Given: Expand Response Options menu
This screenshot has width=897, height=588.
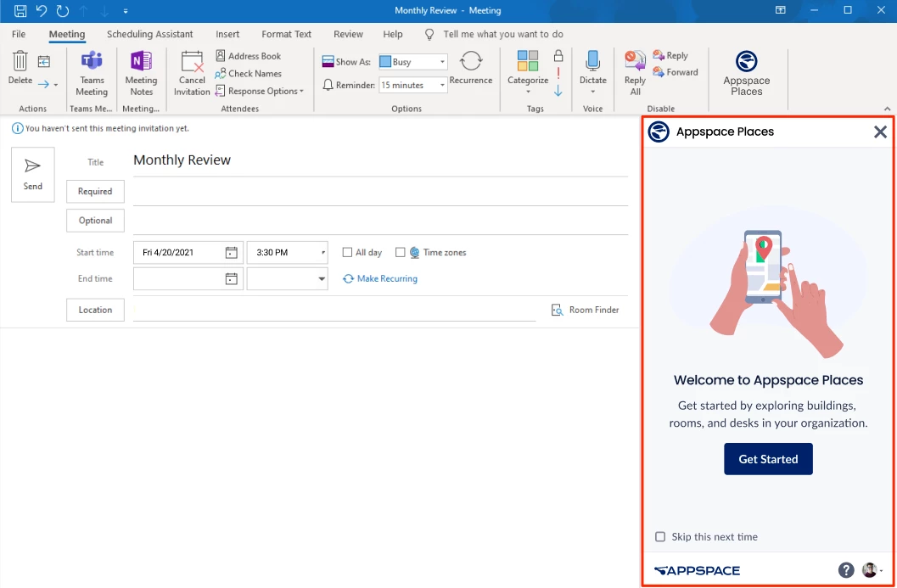Looking at the screenshot, I should (x=259, y=91).
